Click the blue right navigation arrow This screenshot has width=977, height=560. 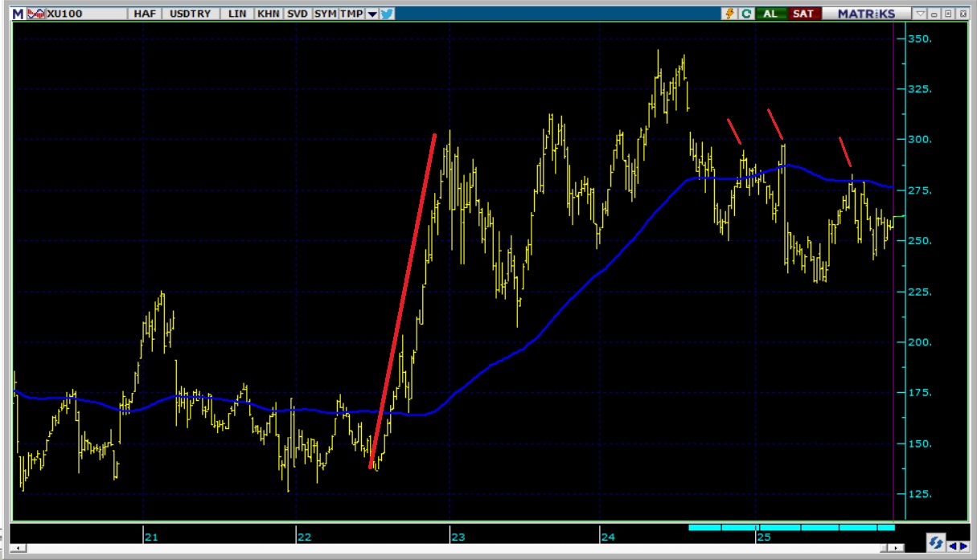click(x=963, y=546)
